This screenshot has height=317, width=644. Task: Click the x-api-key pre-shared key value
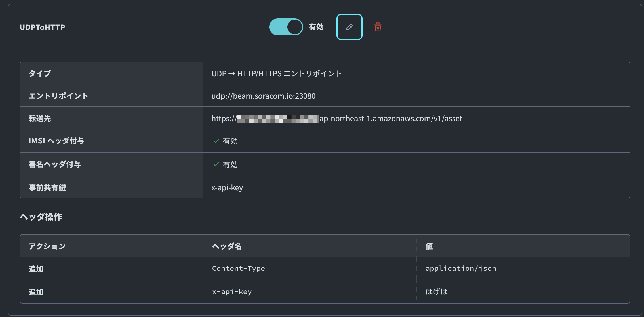pos(227,187)
